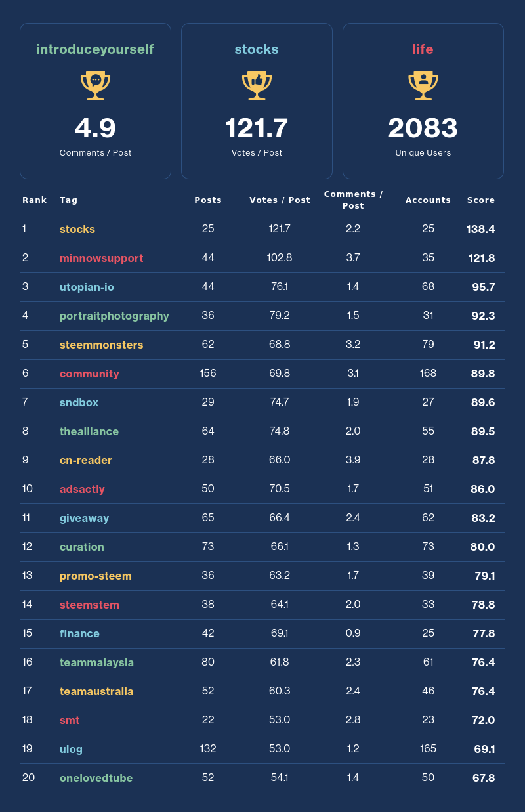The width and height of the screenshot is (525, 812).
Task: Select the curation tag
Action: [x=82, y=547]
